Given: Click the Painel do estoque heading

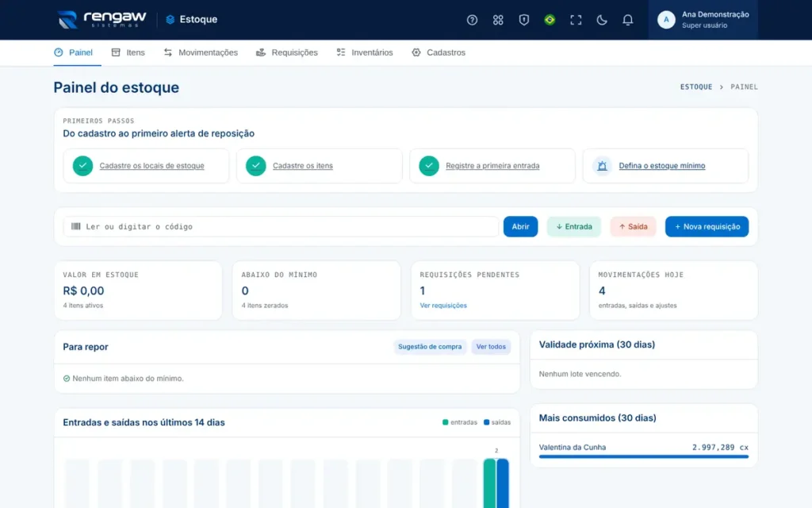Looking at the screenshot, I should [117, 87].
